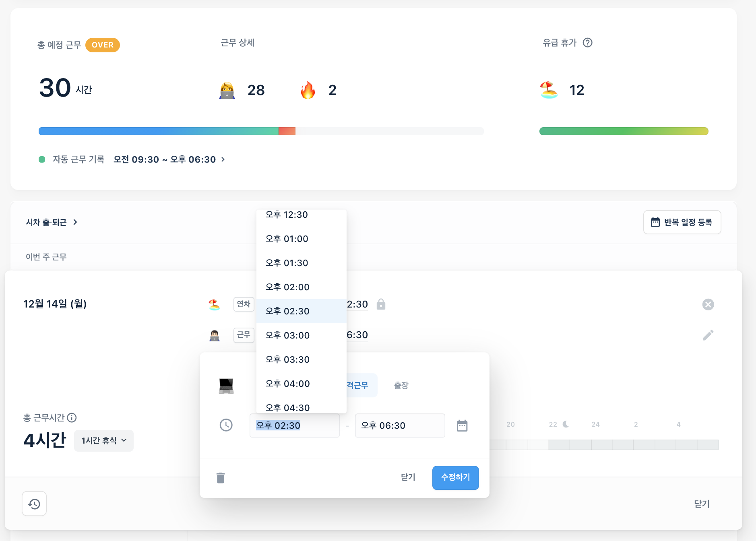This screenshot has width=756, height=541.
Task: Click the beach umbrella icon beside 12
Action: [x=549, y=90]
